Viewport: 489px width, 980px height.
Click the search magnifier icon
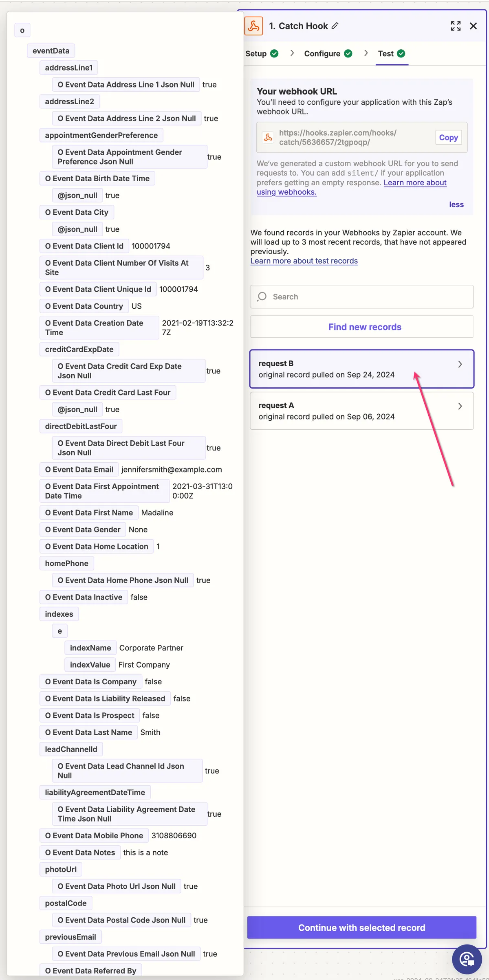(x=262, y=297)
